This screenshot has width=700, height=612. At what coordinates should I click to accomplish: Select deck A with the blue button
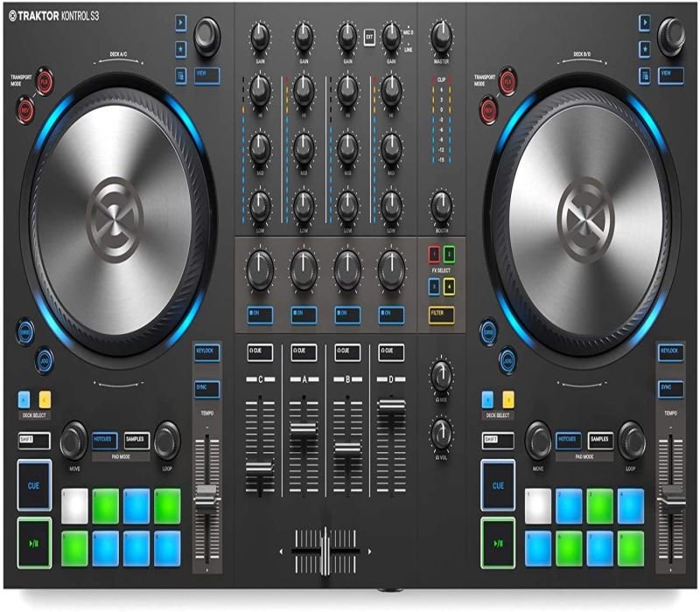click(x=24, y=400)
